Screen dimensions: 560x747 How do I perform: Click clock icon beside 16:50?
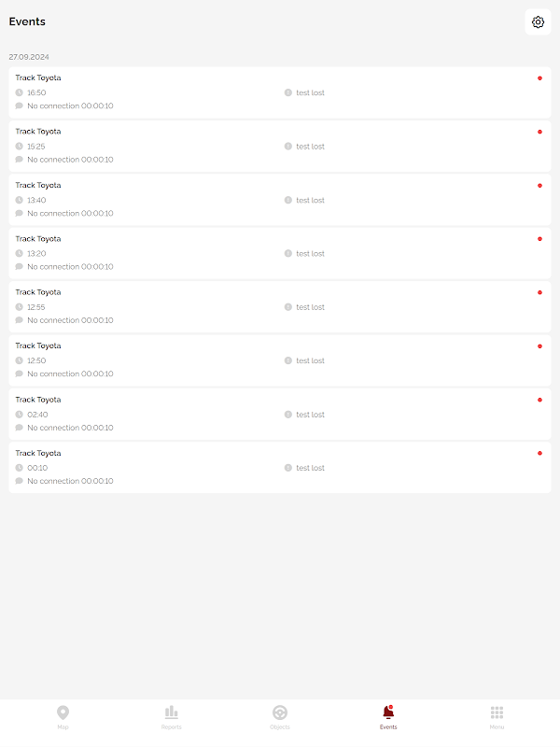19,92
